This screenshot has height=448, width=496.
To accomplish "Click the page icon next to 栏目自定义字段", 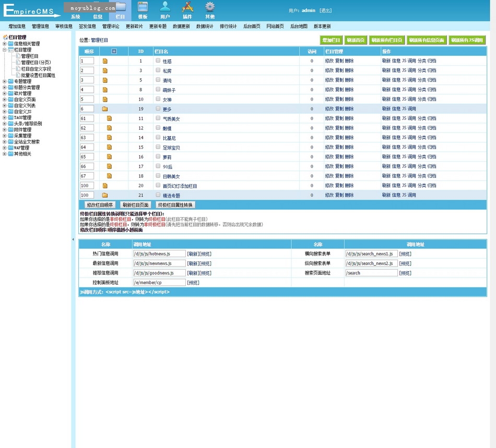I will [x=18, y=68].
